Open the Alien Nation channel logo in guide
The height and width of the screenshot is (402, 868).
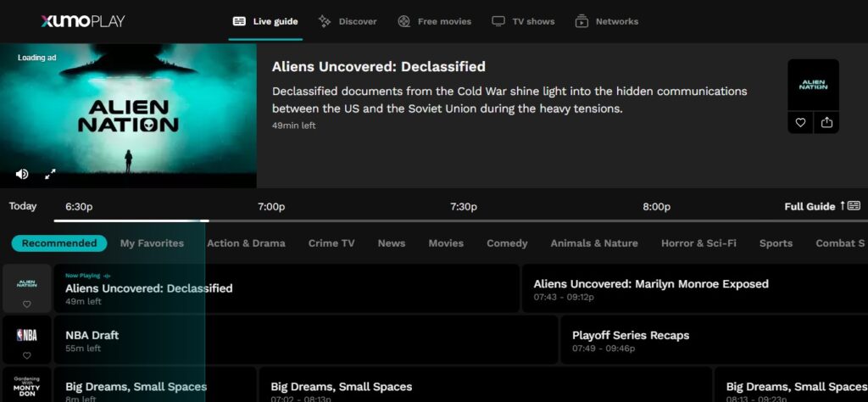coord(26,283)
